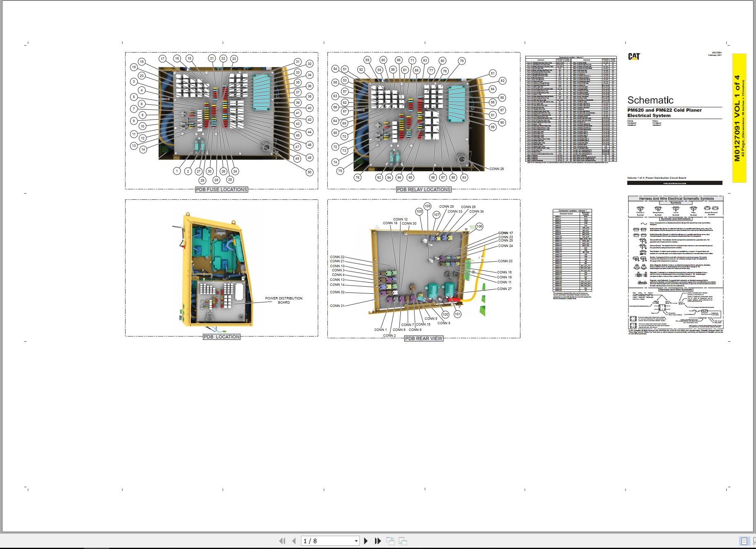Click the CONN 1 label
756x549 pixels.
[380, 330]
